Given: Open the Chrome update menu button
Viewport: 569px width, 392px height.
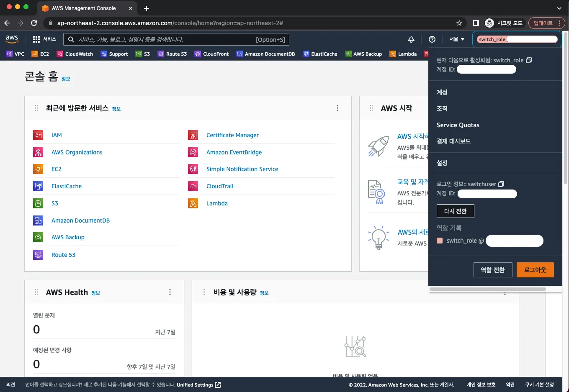Looking at the screenshot, I should 547,23.
